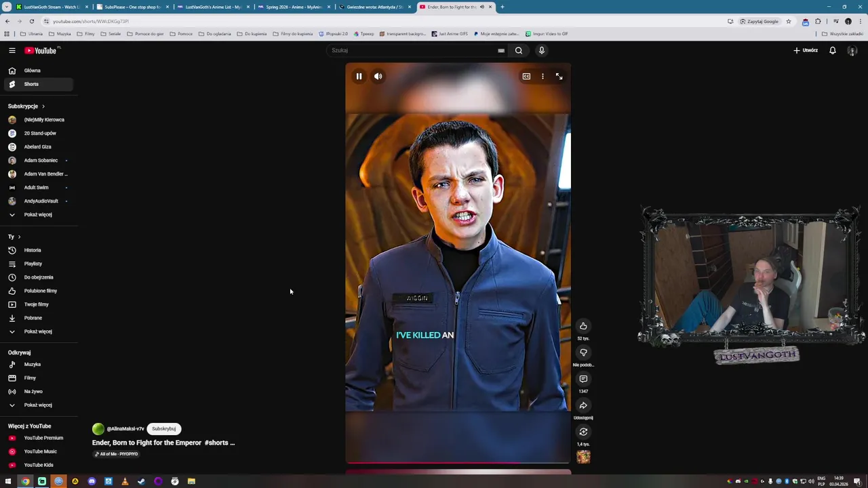Open VLC from the taskbar

click(x=125, y=481)
